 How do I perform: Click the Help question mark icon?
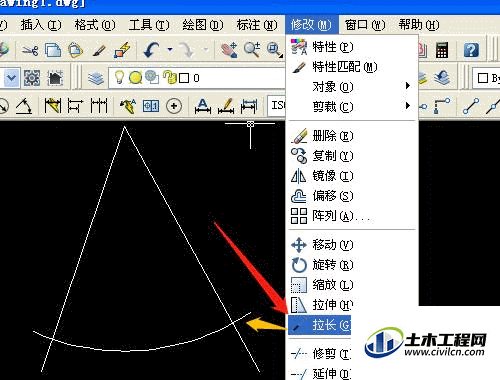coord(471,50)
